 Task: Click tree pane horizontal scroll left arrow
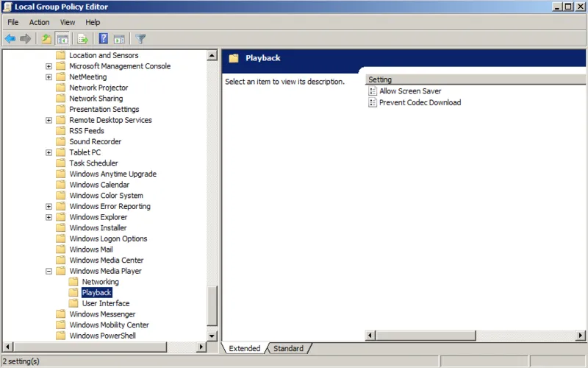coord(7,347)
